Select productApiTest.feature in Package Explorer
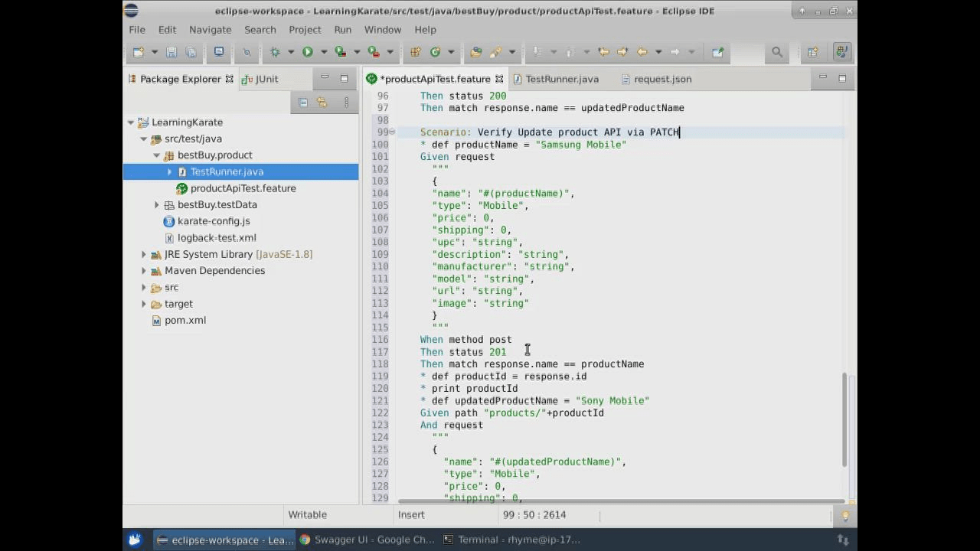This screenshot has width=980, height=551. [x=243, y=188]
